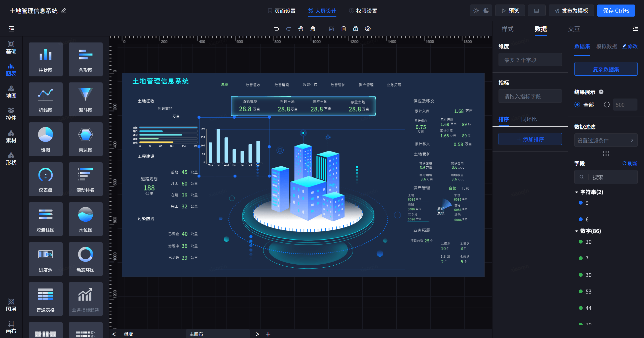
Task: Click the 搜索 field search box
Action: pyautogui.click(x=606, y=177)
